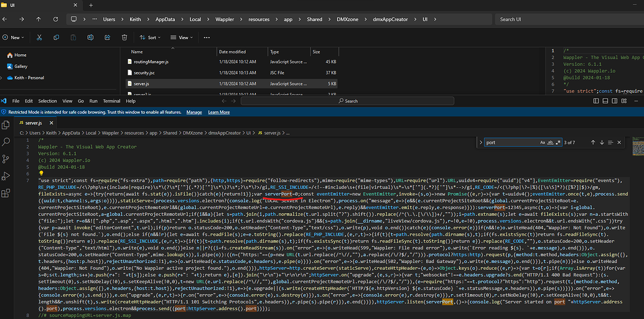Select the server.js editor tab
This screenshot has height=319, width=644.
point(34,123)
